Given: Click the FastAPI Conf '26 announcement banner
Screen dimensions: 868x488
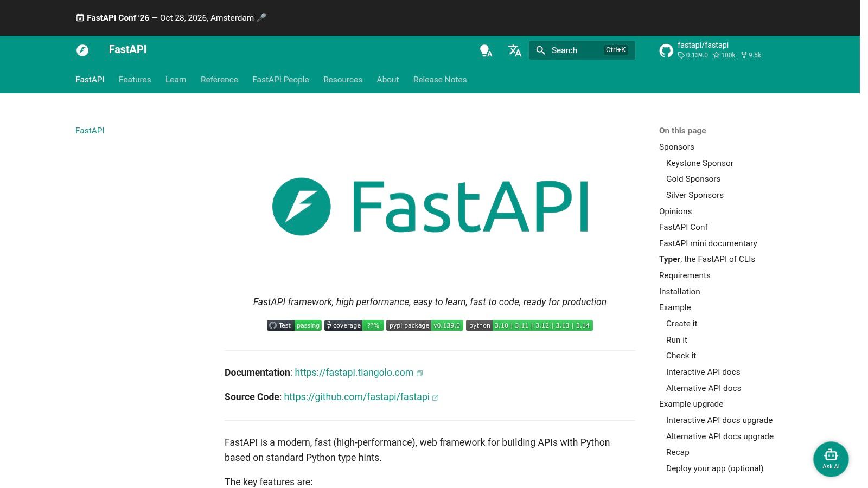Looking at the screenshot, I should 171,18.
